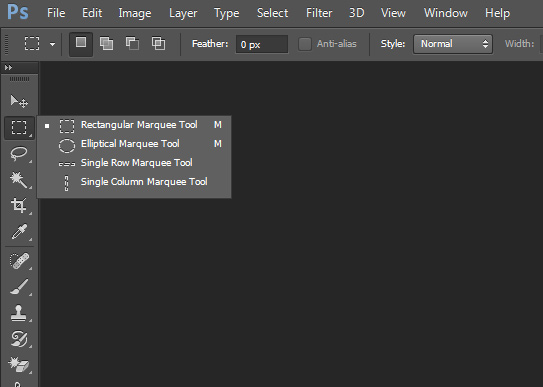543x387 pixels.
Task: Choose Single Column Marquee Tool from flyout
Action: coord(134,182)
